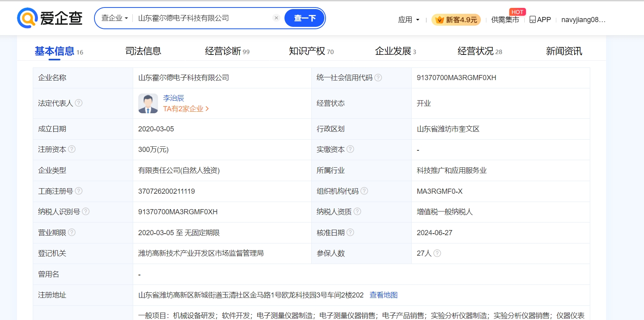Viewport: 644px width, 320px height.
Task: Go to the 新闻资讯 tab
Action: [564, 51]
